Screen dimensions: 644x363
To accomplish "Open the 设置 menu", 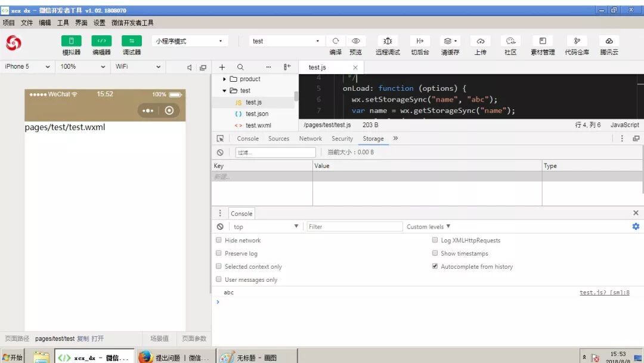I will 99,23.
